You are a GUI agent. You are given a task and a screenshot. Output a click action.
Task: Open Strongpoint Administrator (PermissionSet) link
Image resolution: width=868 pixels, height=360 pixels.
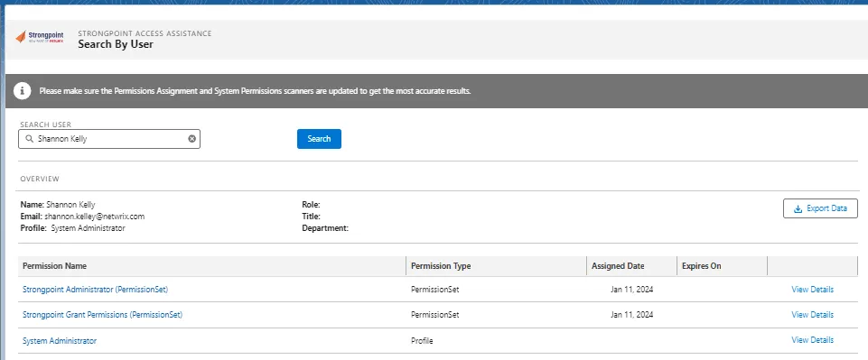click(95, 290)
